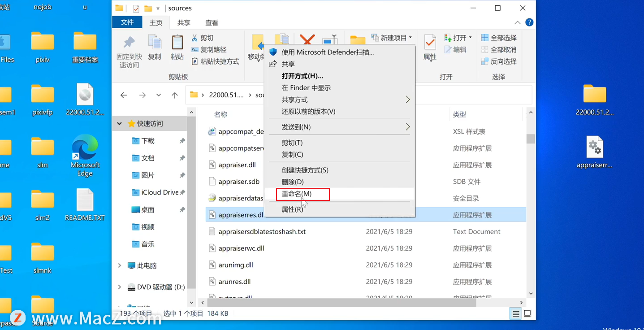Click the new folder icon in the title bar toolbar
The width and height of the screenshot is (644, 330).
pyautogui.click(x=148, y=9)
